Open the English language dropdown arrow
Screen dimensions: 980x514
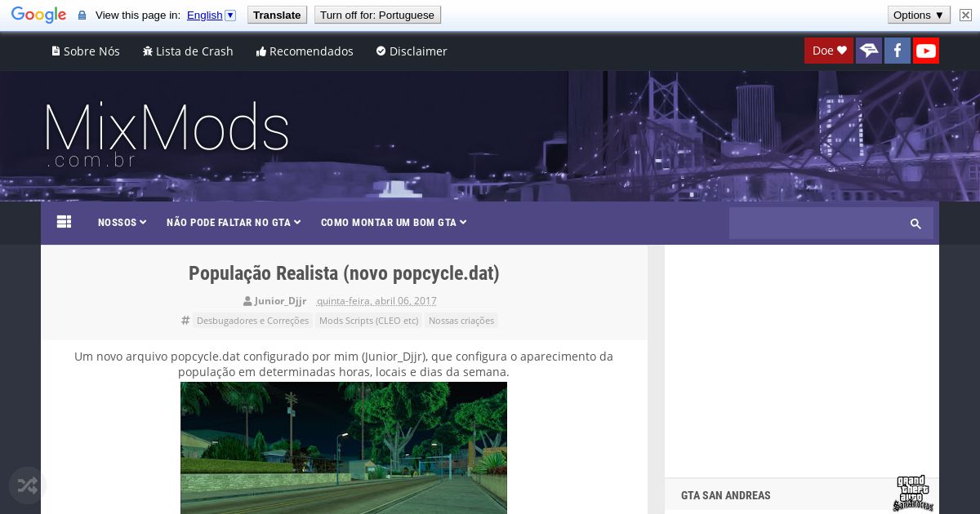[x=230, y=15]
